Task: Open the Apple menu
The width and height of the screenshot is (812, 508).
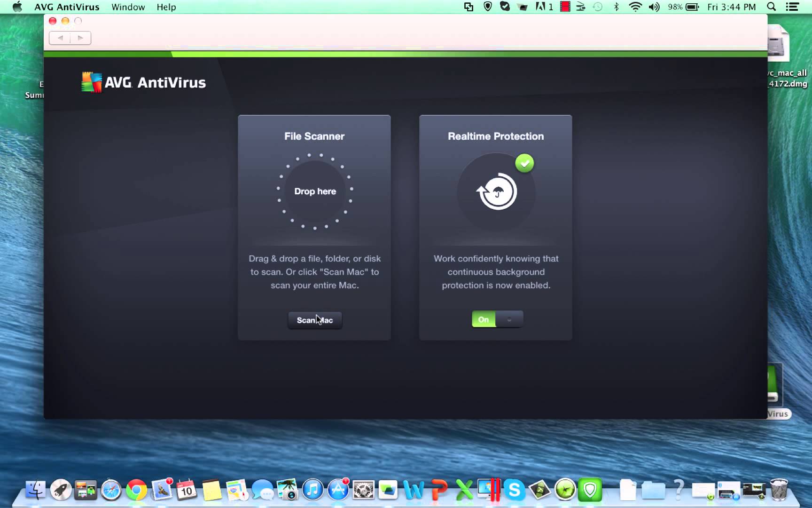Action: pos(17,7)
